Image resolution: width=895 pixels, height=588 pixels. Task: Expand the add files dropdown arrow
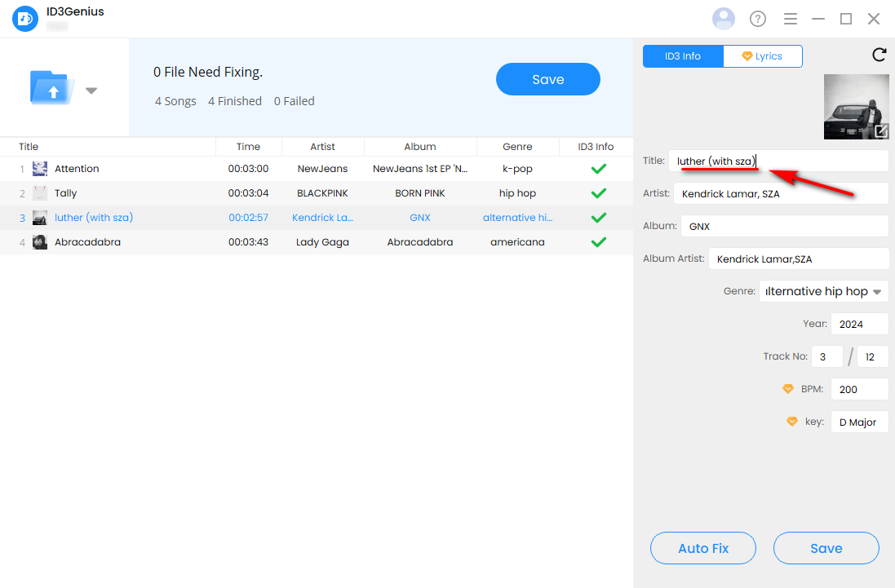[91, 91]
